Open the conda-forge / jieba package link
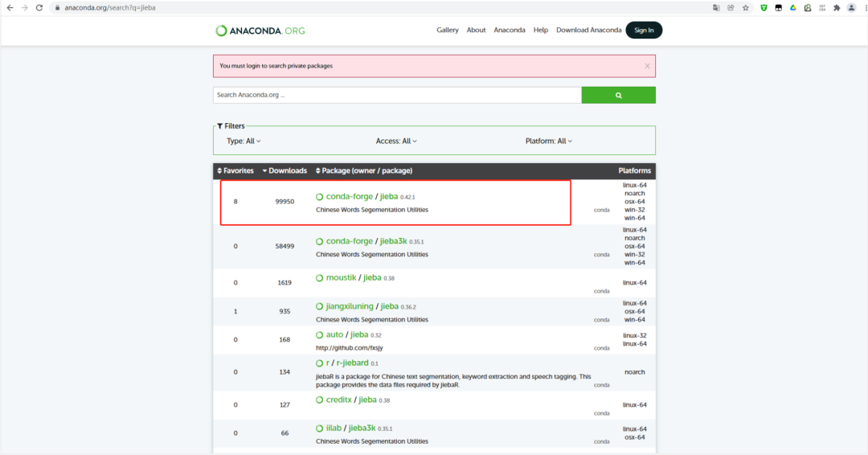Viewport: 868px width, 455px height. 387,196
